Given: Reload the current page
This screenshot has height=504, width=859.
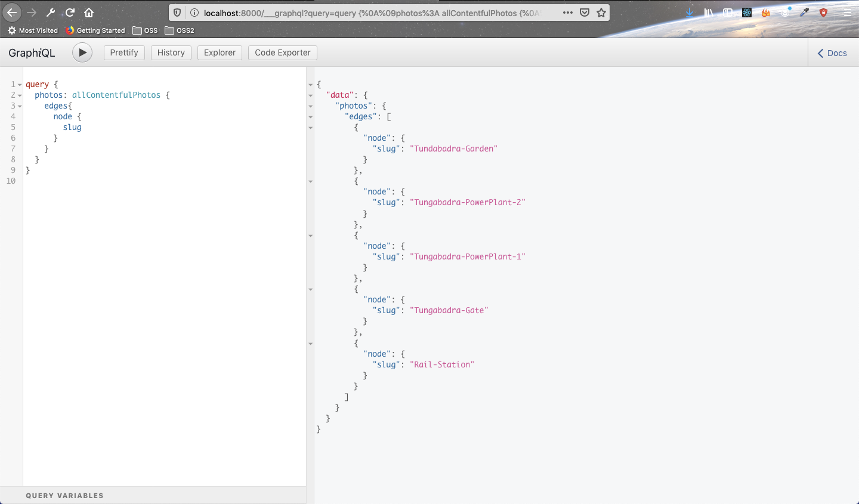Looking at the screenshot, I should point(70,13).
